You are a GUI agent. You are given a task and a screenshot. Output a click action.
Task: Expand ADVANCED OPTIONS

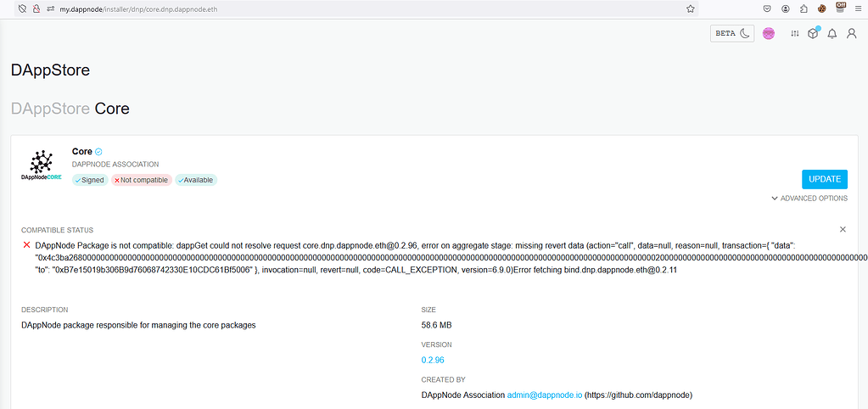point(809,199)
